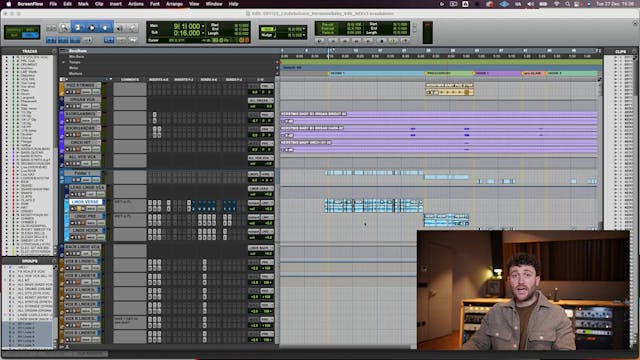Select the Trim tool
The width and height of the screenshot is (640, 360).
pyautogui.click(x=78, y=28)
